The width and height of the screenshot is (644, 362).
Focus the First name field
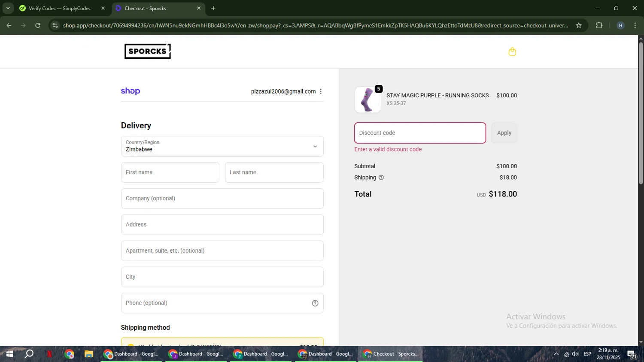(170, 172)
